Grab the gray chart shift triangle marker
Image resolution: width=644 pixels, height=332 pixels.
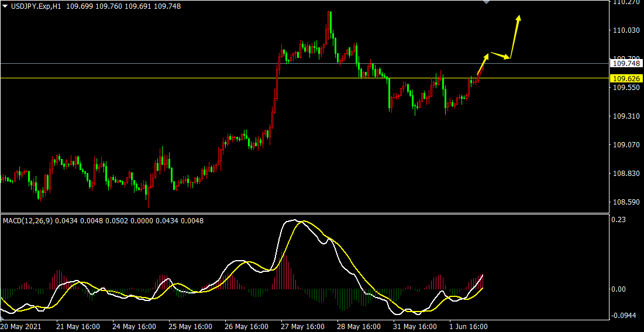[485, 2]
